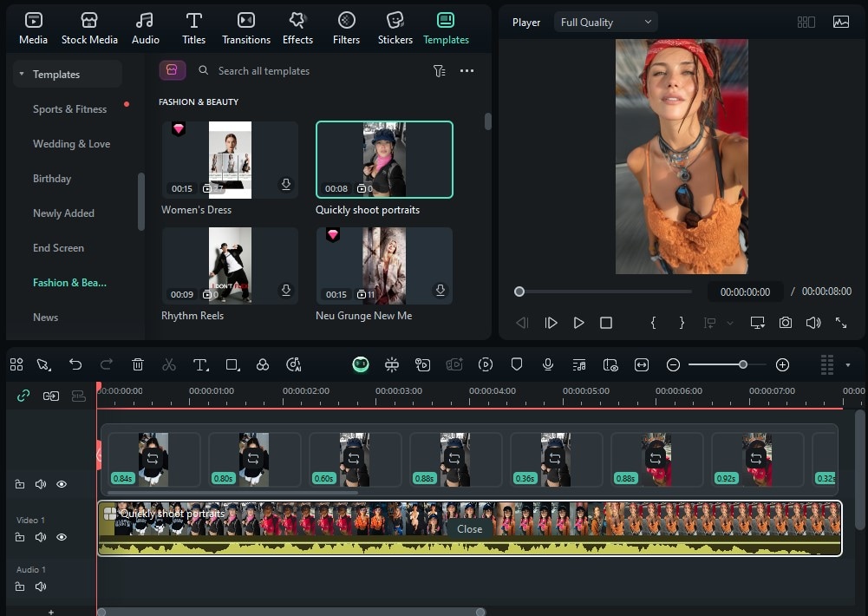868x616 pixels.
Task: Switch to the Audio tab
Action: [x=145, y=29]
